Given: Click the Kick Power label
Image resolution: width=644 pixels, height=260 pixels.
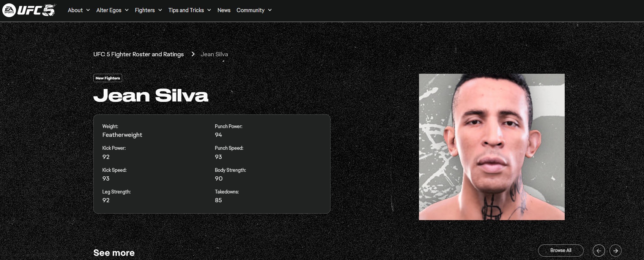Looking at the screenshot, I should pos(114,148).
